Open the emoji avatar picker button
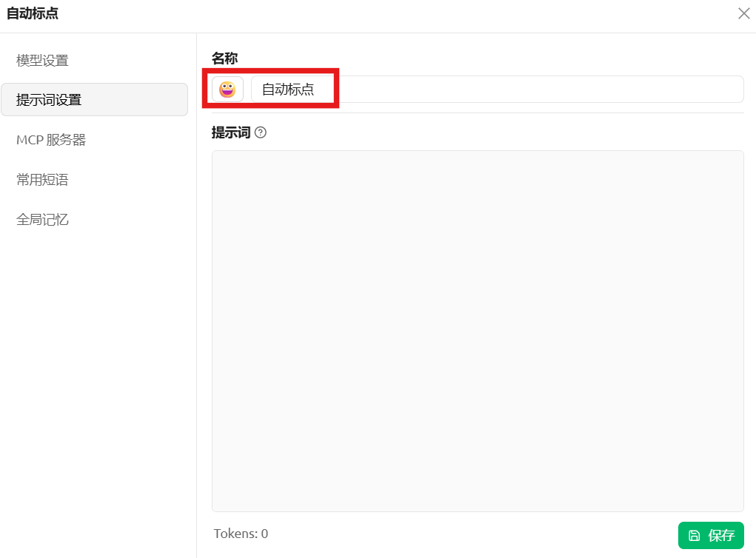756x558 pixels. pos(227,89)
